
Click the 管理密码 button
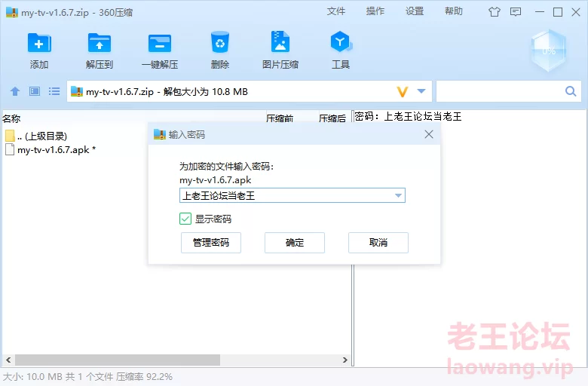pyautogui.click(x=211, y=243)
